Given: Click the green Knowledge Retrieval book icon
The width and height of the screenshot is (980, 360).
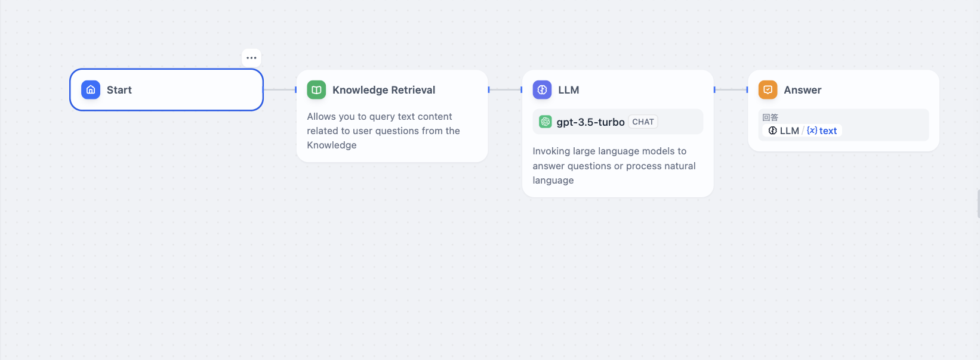Looking at the screenshot, I should coord(316,90).
